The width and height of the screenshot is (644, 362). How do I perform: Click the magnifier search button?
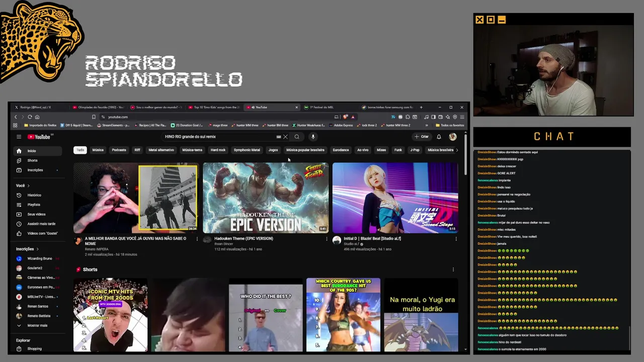coord(297,137)
